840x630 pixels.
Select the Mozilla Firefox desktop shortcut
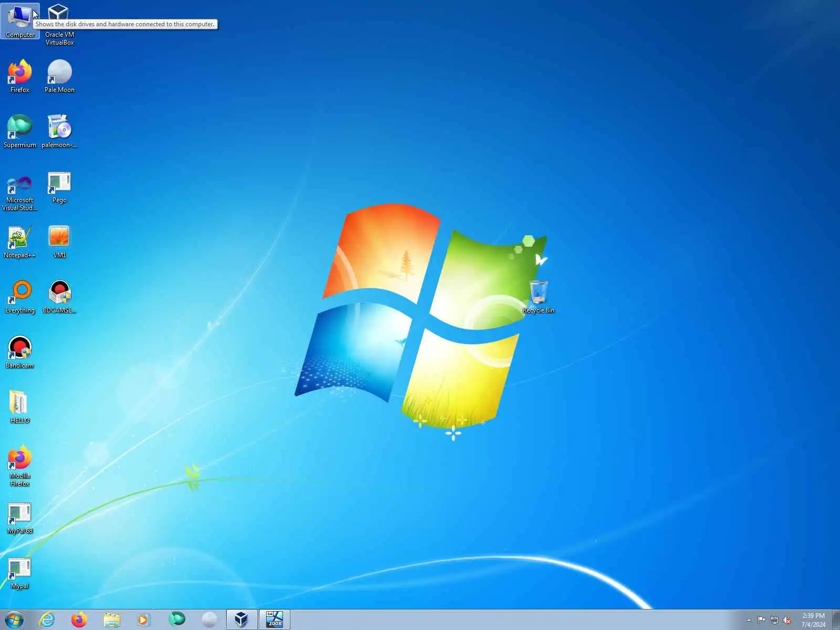coord(20,466)
